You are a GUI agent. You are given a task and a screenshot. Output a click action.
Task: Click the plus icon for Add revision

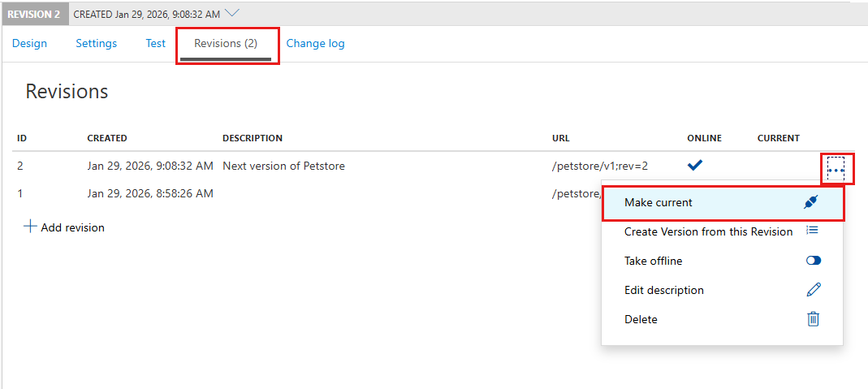click(x=30, y=227)
